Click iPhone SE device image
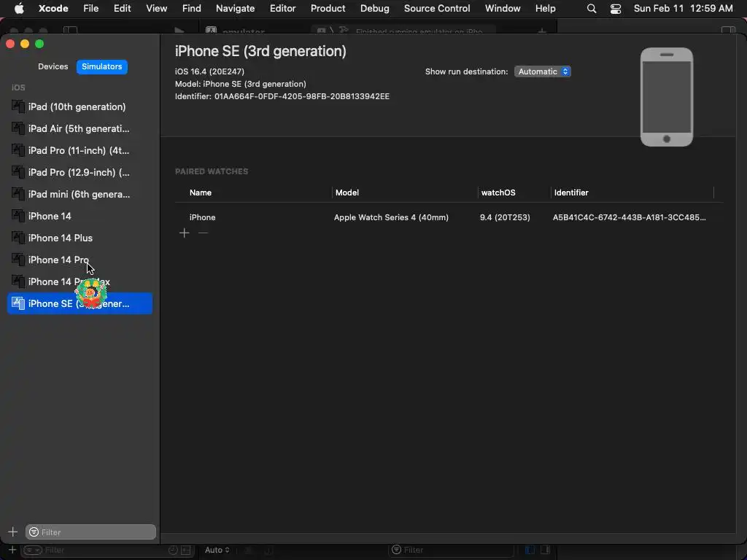The width and height of the screenshot is (747, 560). 667,97
